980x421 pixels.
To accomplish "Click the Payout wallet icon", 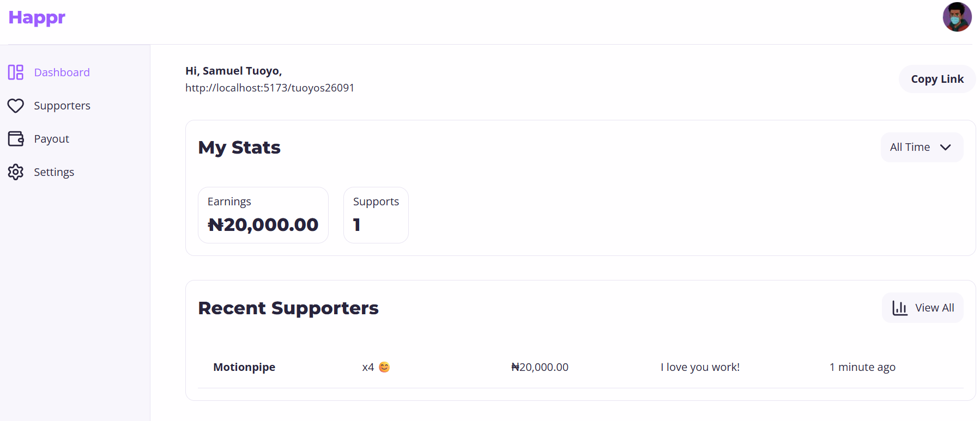I will pyautogui.click(x=16, y=139).
